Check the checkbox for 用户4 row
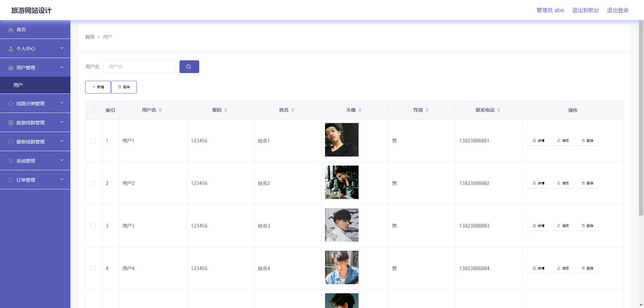This screenshot has height=308, width=644. click(93, 268)
